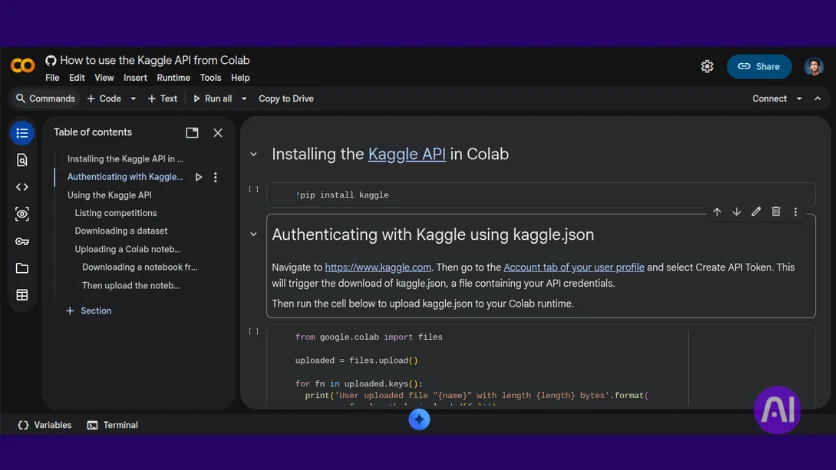The image size is (836, 470).
Task: Click the Colab logo icon
Action: tap(22, 66)
